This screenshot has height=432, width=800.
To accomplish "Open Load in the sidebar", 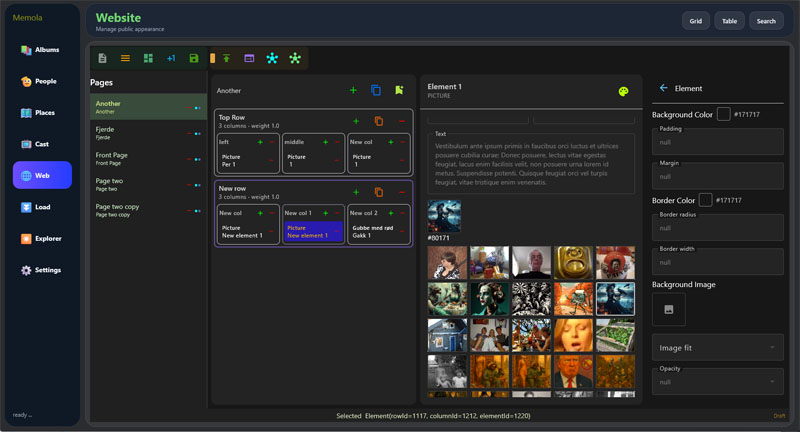I will point(40,207).
